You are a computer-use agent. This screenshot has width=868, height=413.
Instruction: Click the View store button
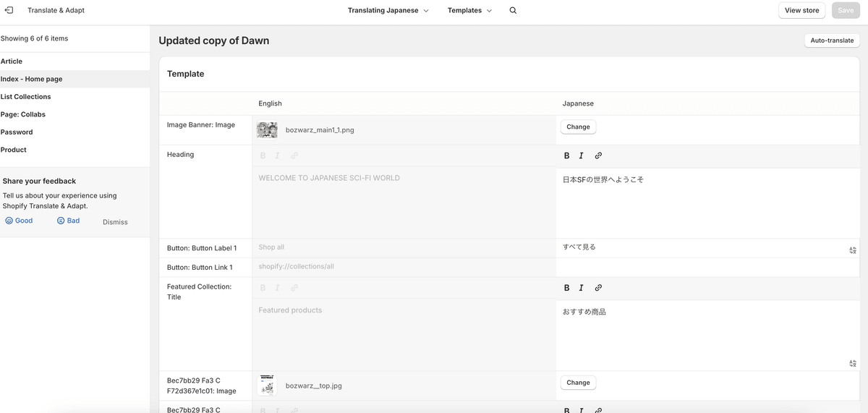point(802,10)
